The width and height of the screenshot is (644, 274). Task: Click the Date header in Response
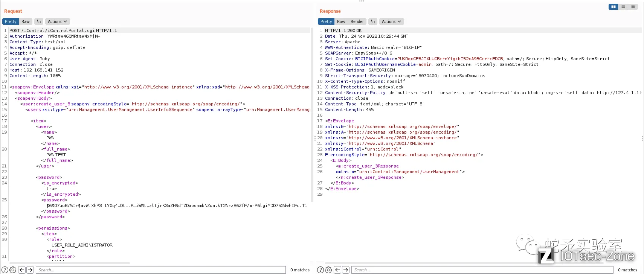[366, 36]
